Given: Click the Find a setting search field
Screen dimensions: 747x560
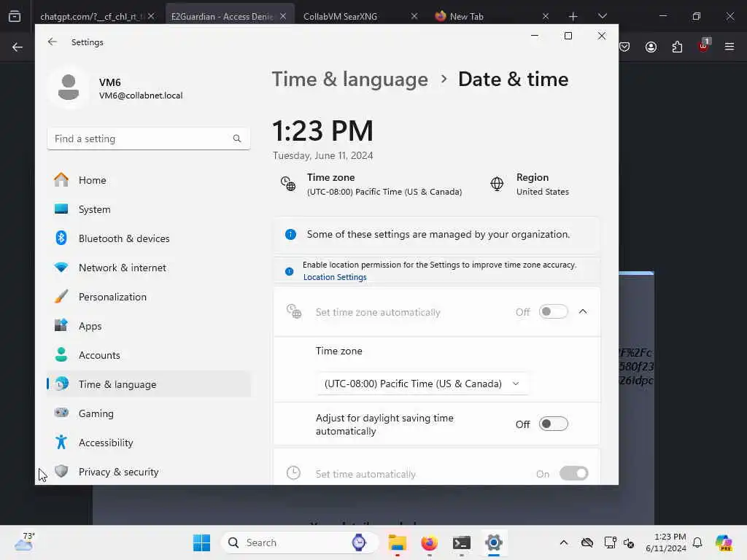Looking at the screenshot, I should [x=148, y=139].
